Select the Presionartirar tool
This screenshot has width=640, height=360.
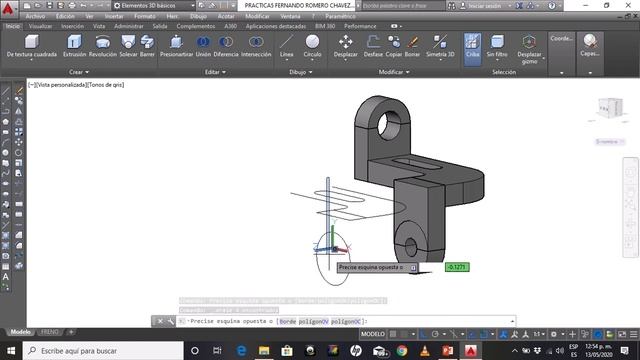pyautogui.click(x=176, y=46)
